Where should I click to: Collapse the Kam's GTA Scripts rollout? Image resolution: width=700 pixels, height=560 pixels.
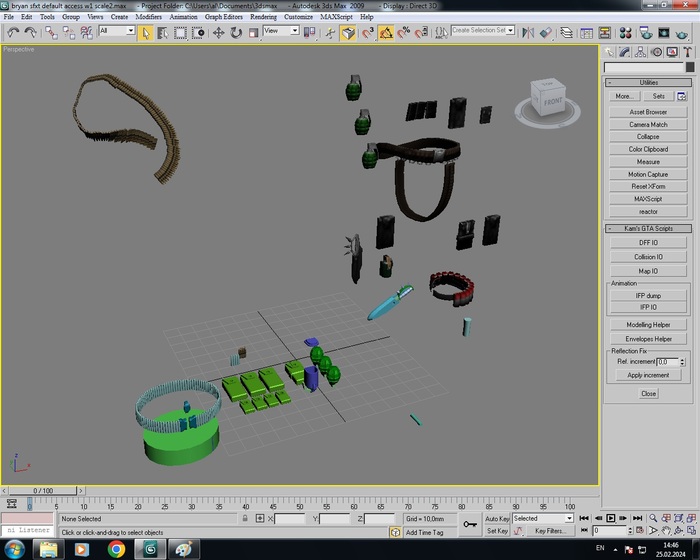click(648, 229)
